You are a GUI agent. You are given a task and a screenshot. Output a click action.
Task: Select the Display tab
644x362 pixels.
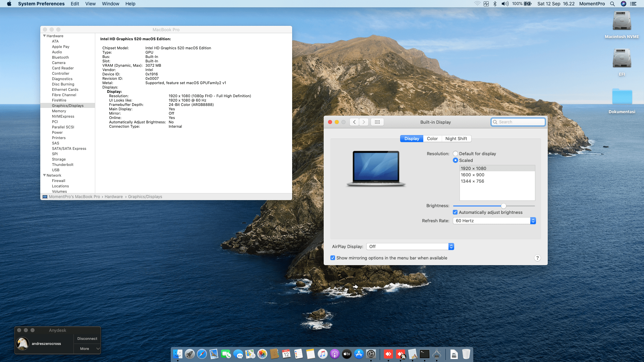point(412,138)
